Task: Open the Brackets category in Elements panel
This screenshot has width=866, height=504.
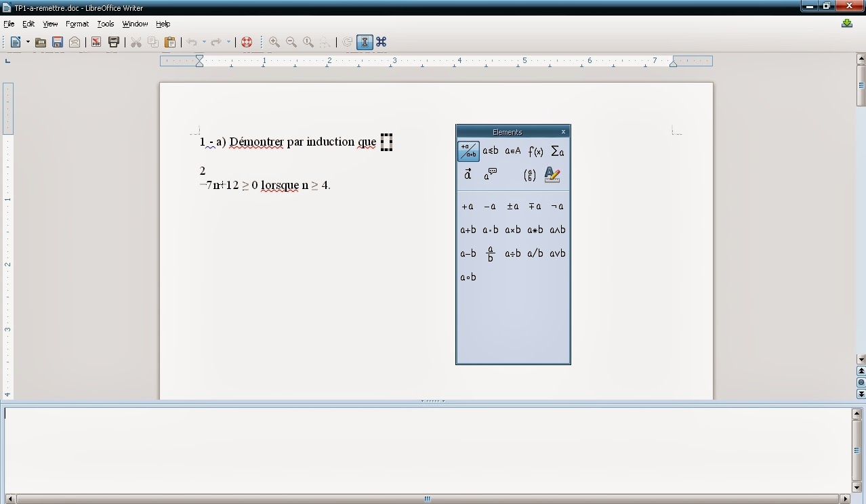Action: [x=530, y=175]
